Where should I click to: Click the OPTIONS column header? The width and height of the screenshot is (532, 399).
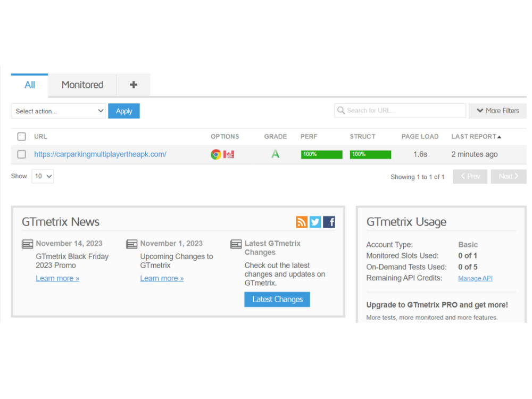[225, 136]
